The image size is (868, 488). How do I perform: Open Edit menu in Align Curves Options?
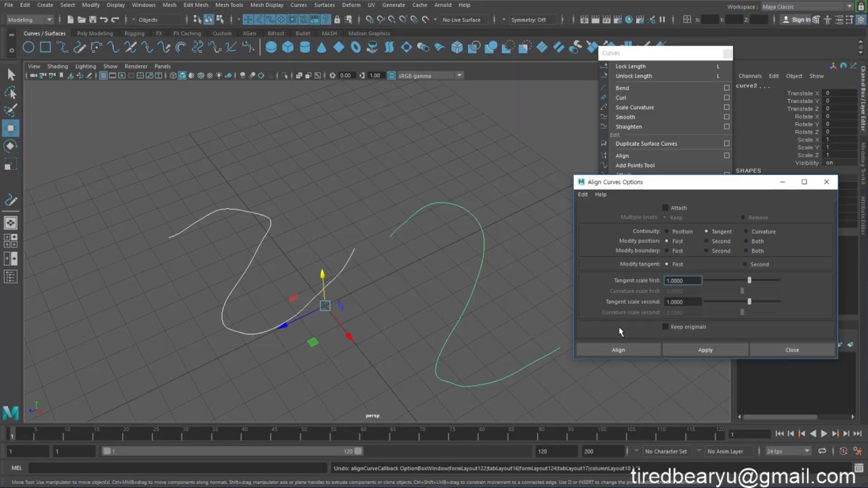583,195
